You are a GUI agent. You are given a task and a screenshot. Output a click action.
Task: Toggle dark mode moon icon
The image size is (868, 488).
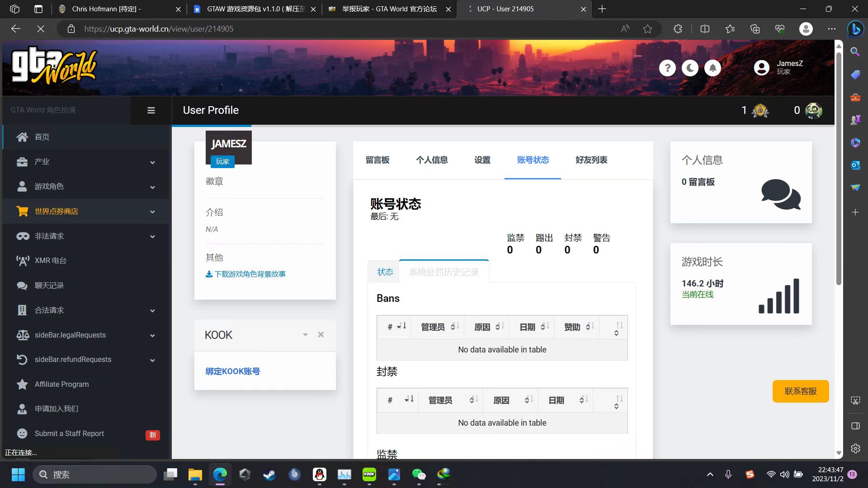[x=690, y=68]
